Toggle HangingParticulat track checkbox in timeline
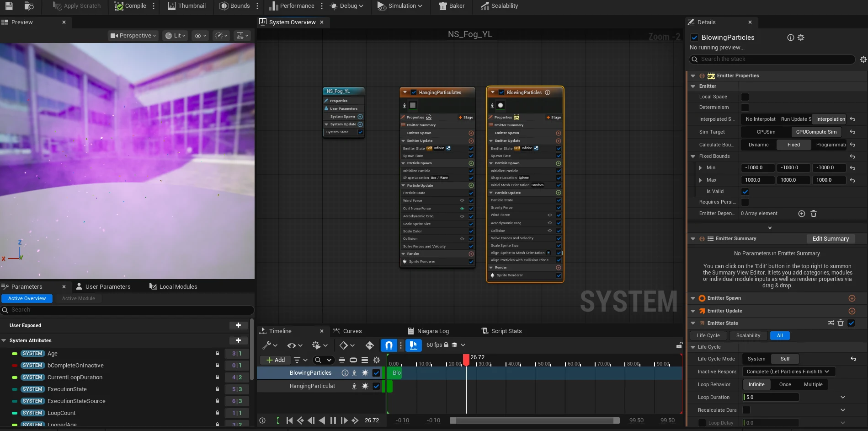 tap(376, 386)
